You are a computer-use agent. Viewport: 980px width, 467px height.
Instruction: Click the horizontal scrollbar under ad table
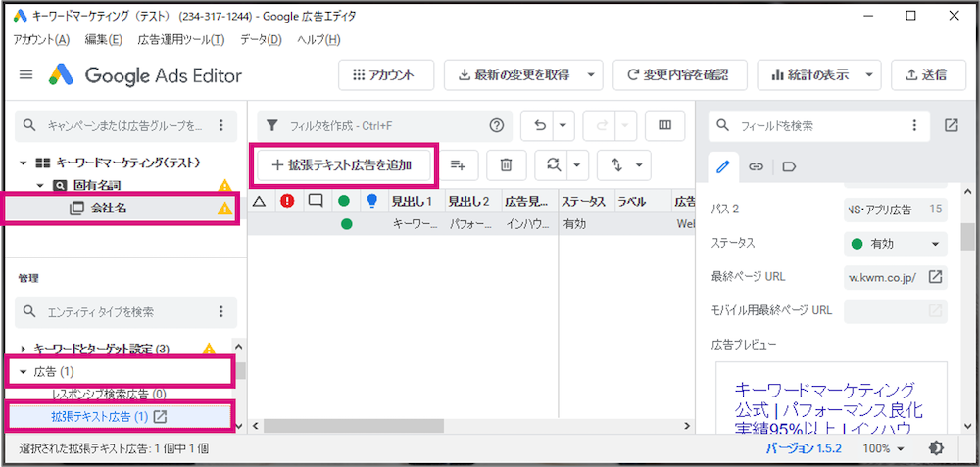[354, 425]
